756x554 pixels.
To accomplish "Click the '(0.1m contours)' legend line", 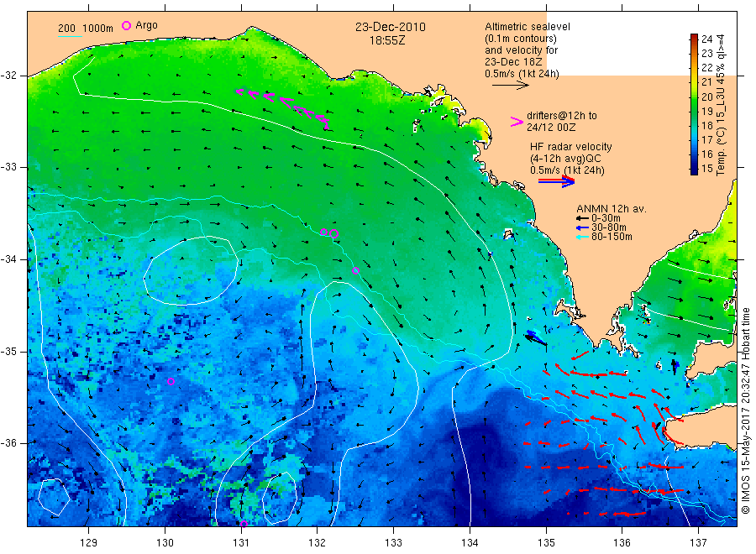I will point(521,39).
